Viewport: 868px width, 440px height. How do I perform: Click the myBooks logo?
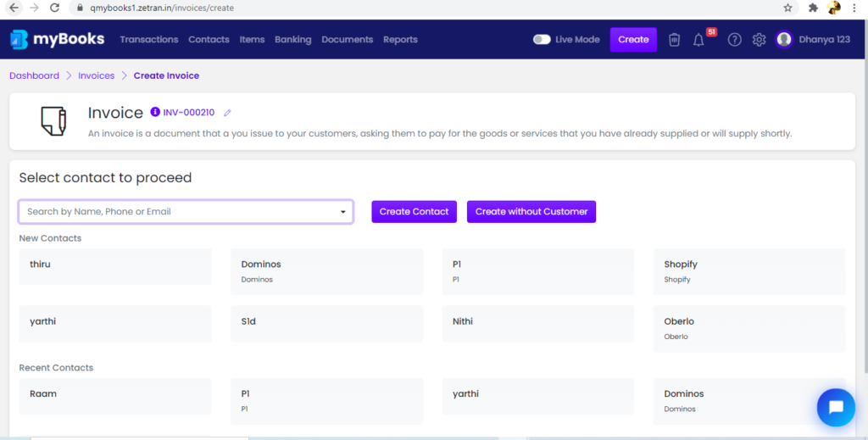tap(57, 39)
